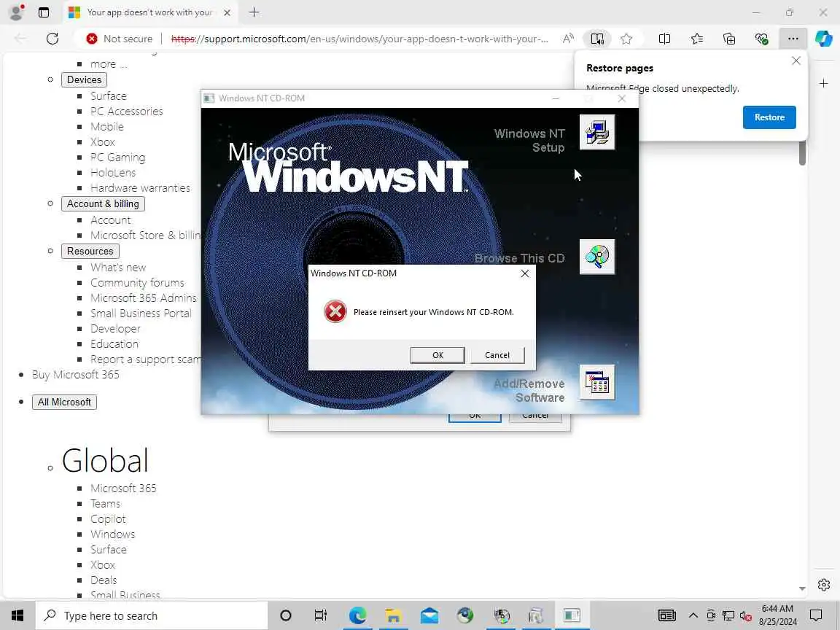Open Add/Remove Software icon
Screen dimensions: 840x630
596,383
